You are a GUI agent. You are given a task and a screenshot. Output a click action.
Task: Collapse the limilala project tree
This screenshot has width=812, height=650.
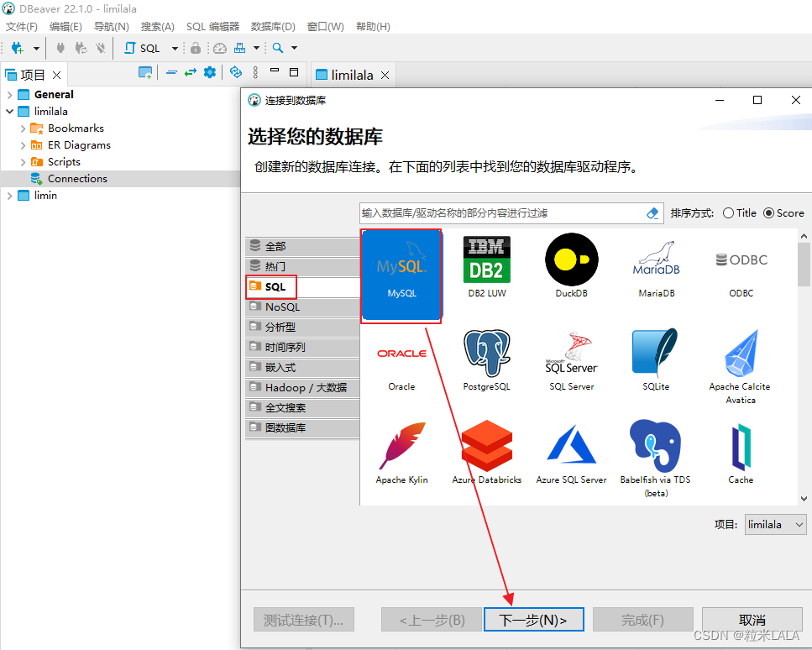(x=8, y=111)
